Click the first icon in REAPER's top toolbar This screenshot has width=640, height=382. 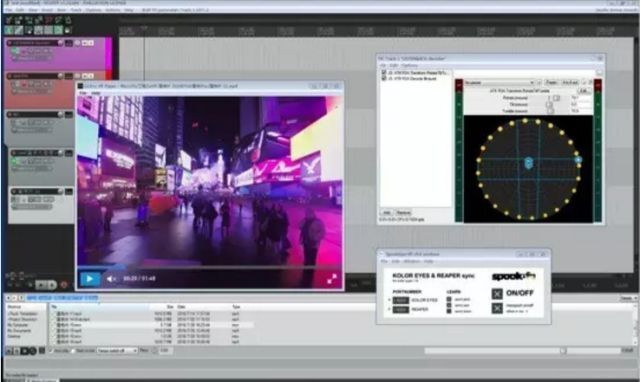9,20
